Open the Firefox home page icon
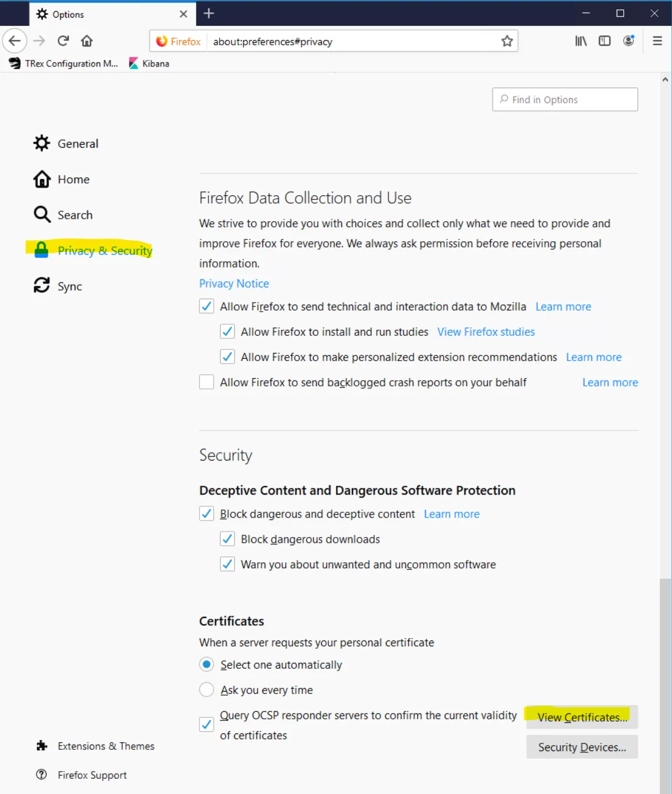Screen dimensions: 672x794 click(x=87, y=41)
